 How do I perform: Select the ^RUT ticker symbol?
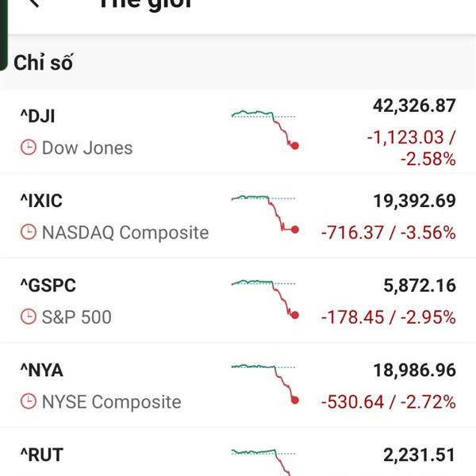[x=41, y=455]
